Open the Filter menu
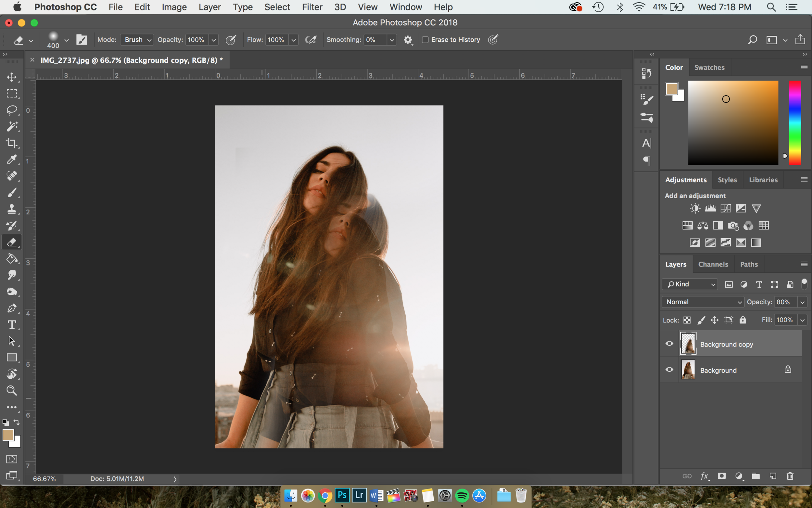 pyautogui.click(x=312, y=7)
